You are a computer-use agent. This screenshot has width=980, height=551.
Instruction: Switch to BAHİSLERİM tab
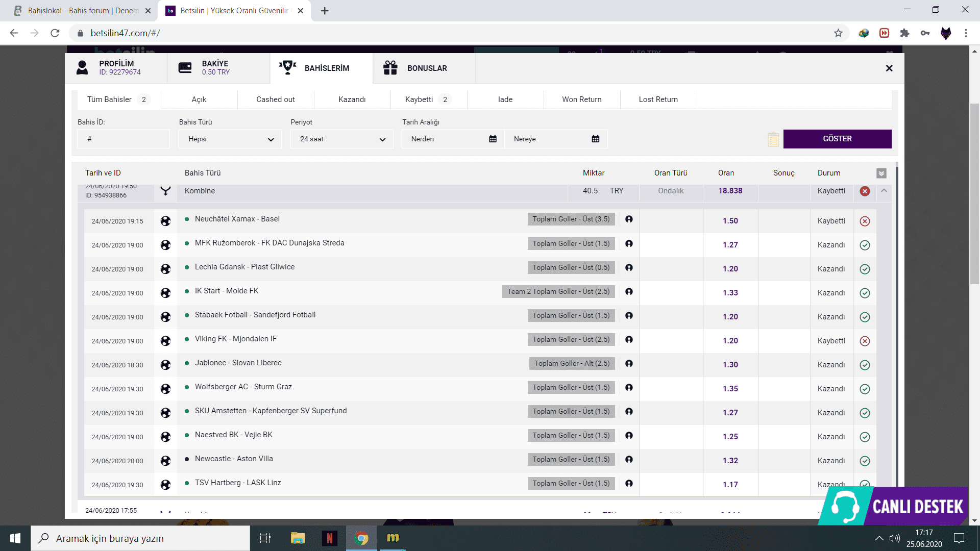(x=321, y=68)
